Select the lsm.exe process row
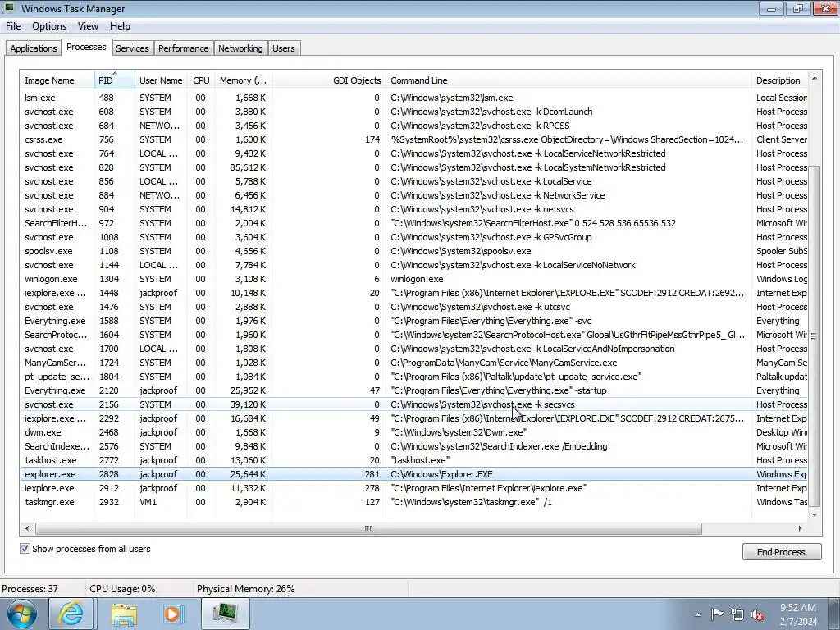Screen dimensions: 840x630 click(x=413, y=98)
